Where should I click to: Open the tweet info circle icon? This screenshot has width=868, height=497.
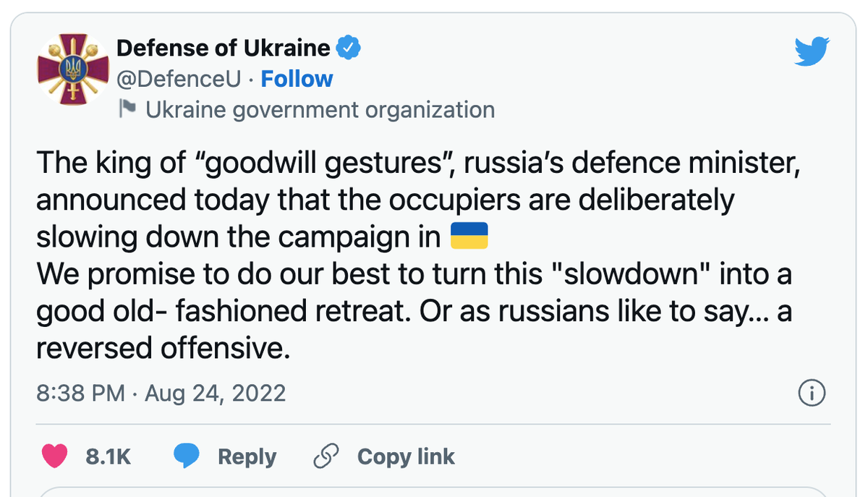812,394
